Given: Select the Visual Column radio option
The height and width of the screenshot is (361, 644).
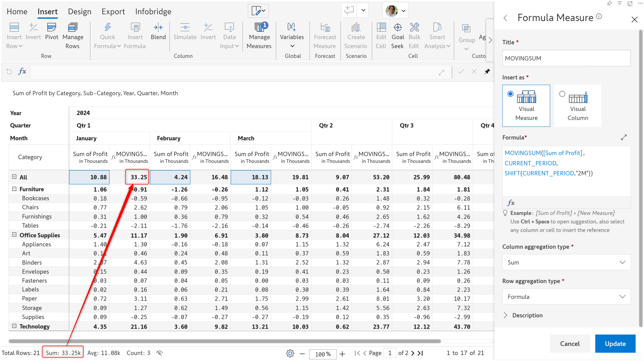Looking at the screenshot, I should pos(562,94).
